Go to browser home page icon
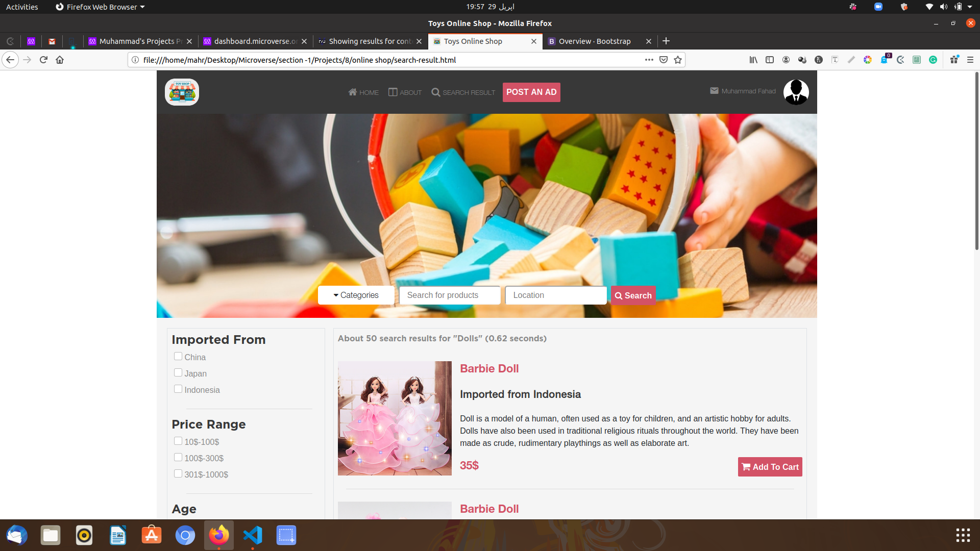This screenshot has width=980, height=551. pyautogui.click(x=60, y=60)
